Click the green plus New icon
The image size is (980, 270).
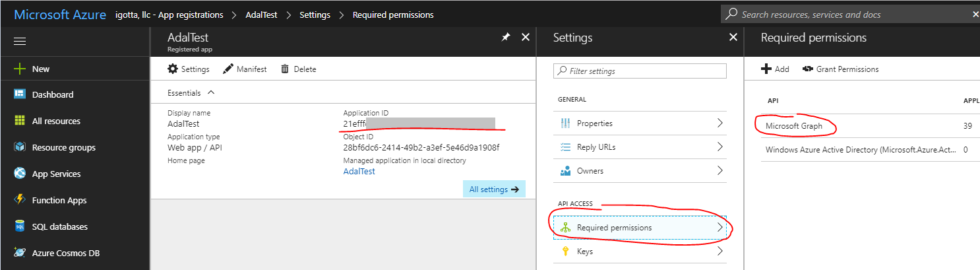click(x=20, y=69)
